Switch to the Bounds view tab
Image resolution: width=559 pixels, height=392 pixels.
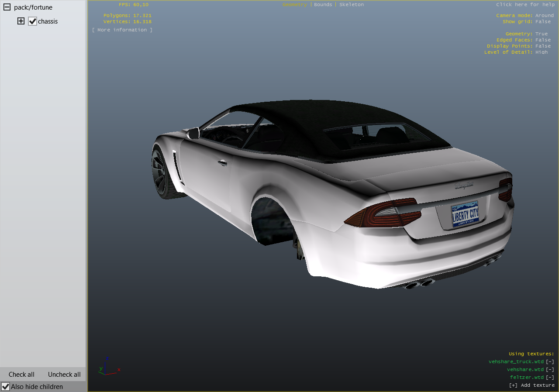click(x=323, y=4)
